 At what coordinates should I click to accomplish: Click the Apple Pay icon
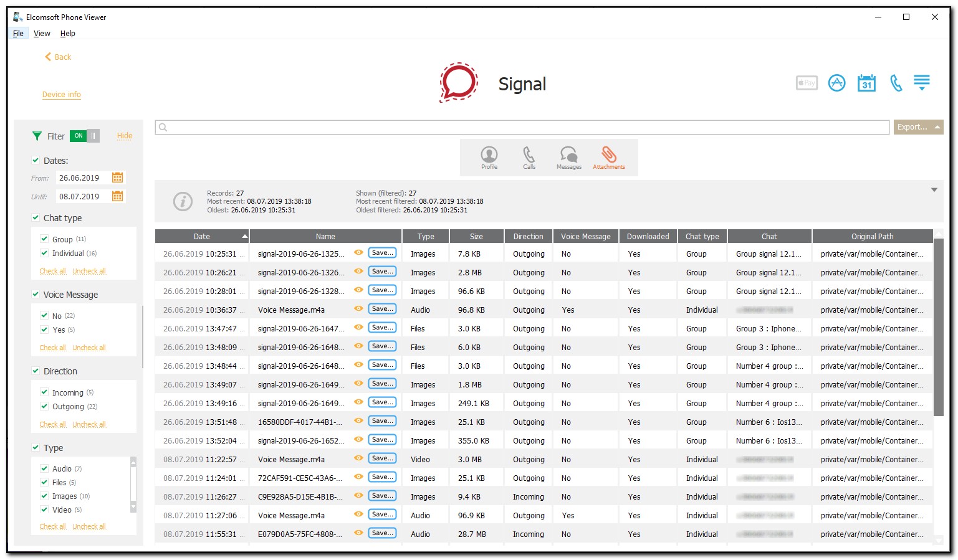click(x=807, y=83)
